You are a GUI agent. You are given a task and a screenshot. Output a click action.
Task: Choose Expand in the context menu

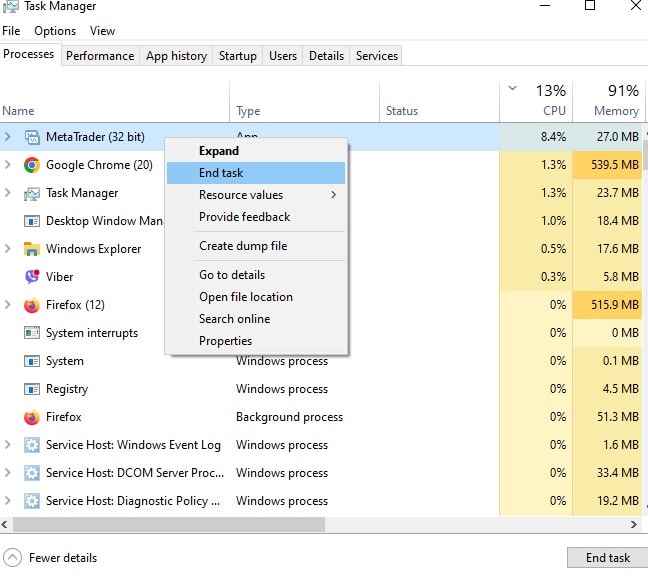[256, 151]
